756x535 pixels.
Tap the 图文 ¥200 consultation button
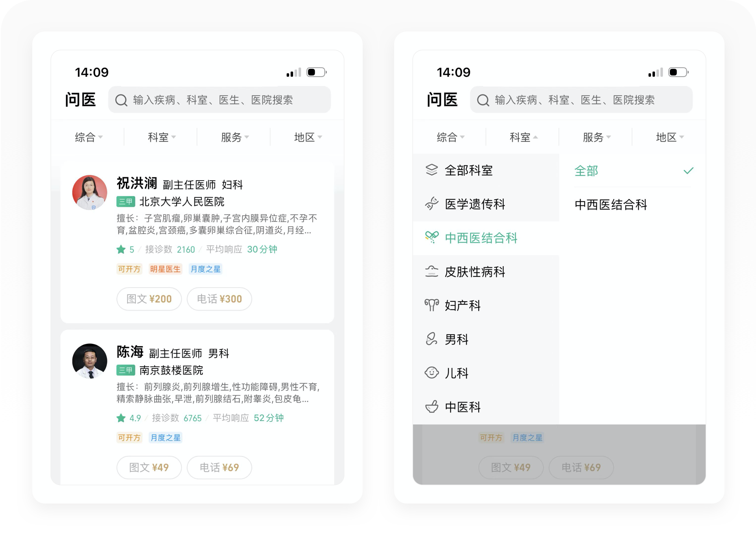coord(149,299)
